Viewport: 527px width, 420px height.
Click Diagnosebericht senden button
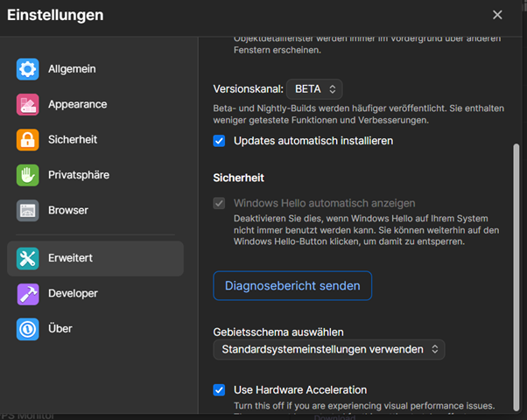point(292,286)
